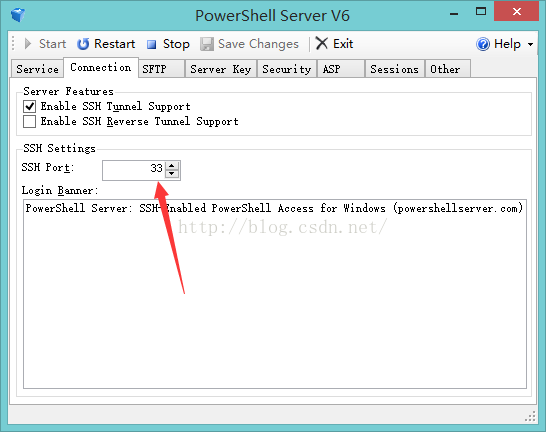
Task: Disable Enable SSH Tunnel Support checkbox
Action: click(x=30, y=106)
